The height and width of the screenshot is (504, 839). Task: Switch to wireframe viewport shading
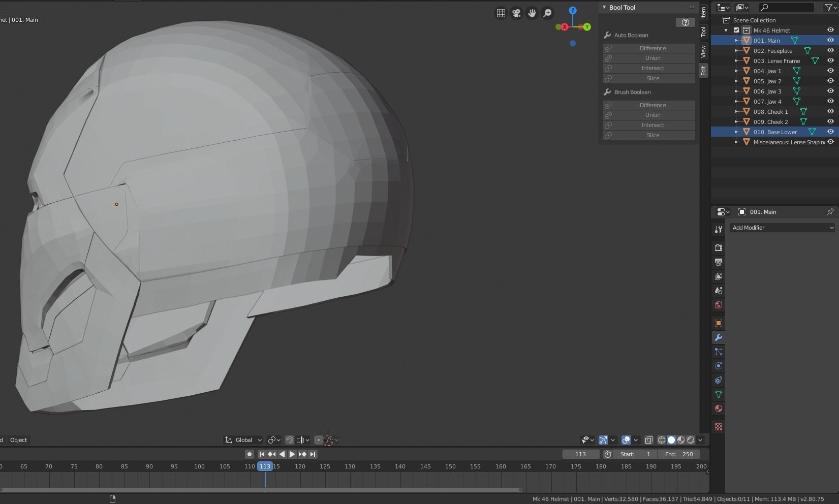[662, 440]
